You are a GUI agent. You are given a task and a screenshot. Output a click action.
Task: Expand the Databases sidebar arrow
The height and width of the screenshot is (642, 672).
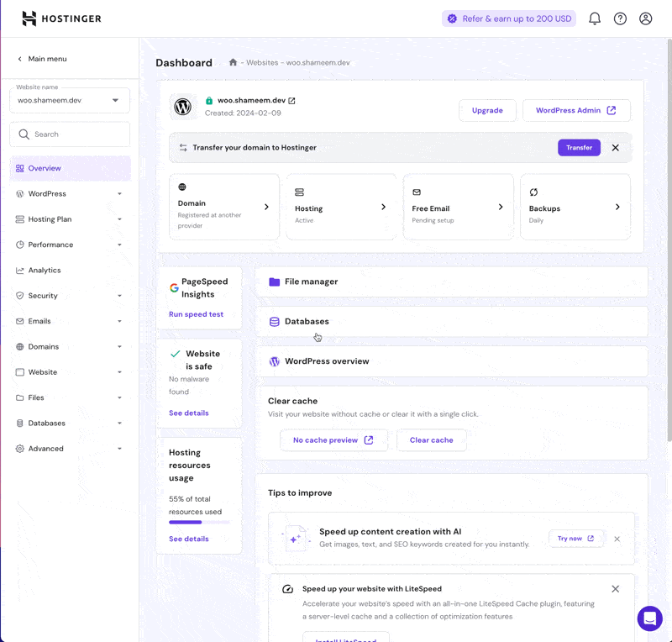[x=119, y=423]
